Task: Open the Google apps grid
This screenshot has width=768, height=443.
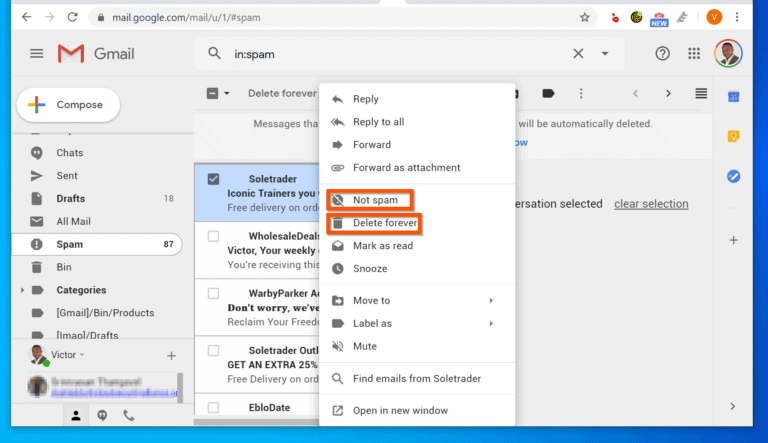Action: pos(694,53)
